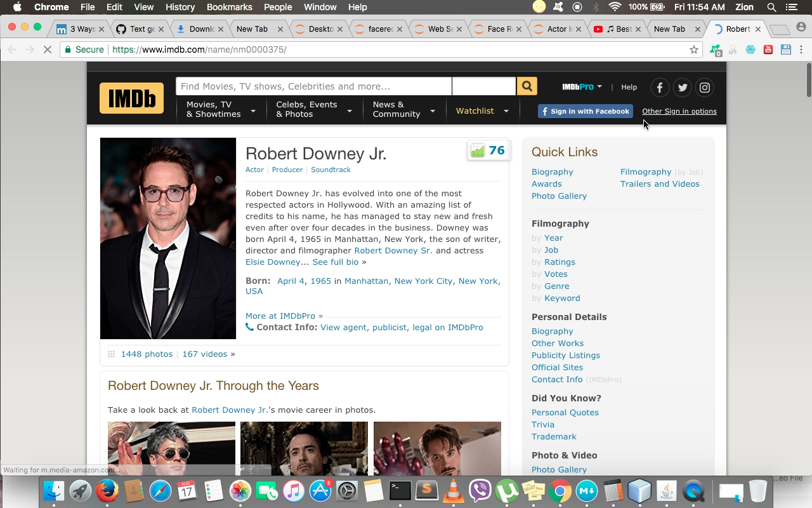Open the Watchlist dropdown
This screenshot has height=508, width=812.
[x=482, y=111]
